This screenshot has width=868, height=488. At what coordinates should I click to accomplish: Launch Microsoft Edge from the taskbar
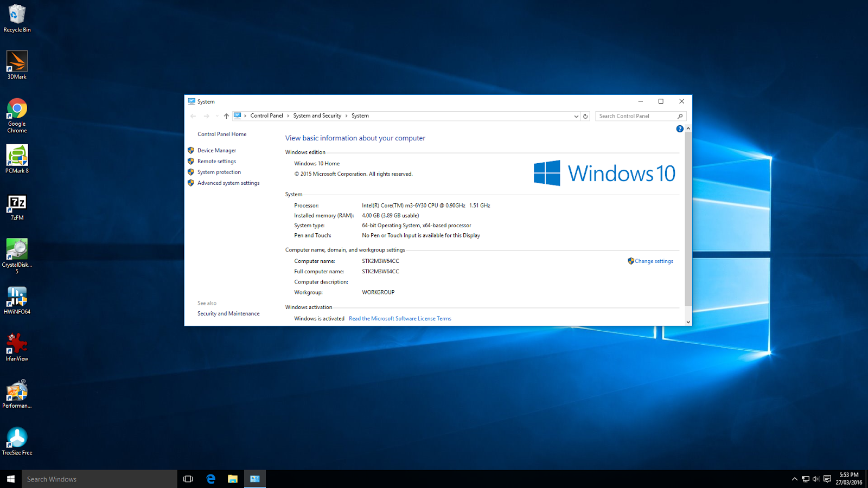click(210, 479)
